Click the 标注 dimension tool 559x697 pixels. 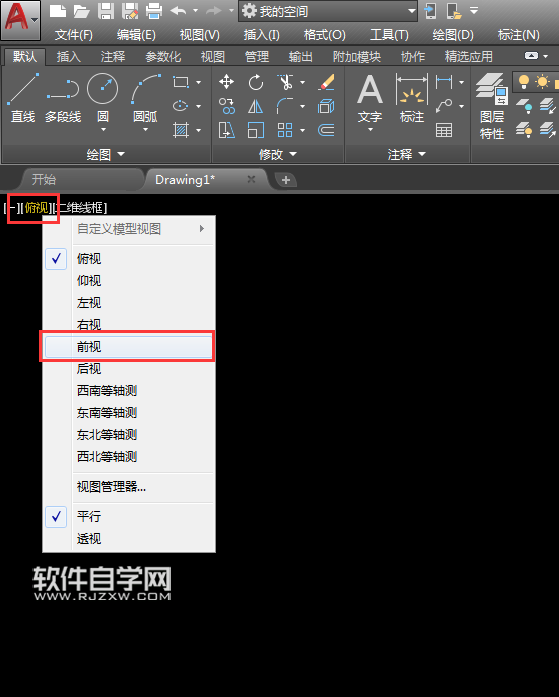pyautogui.click(x=411, y=98)
